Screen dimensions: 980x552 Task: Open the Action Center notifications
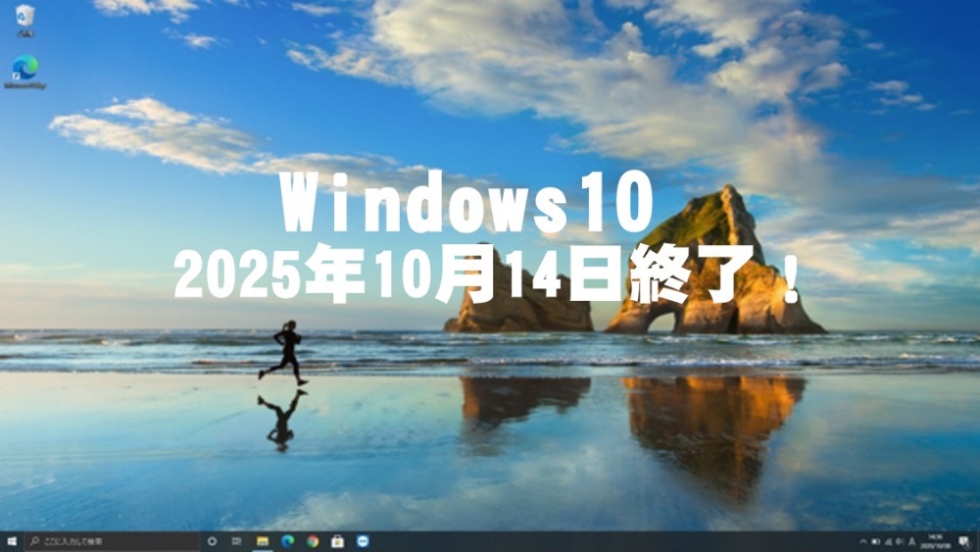pos(963,541)
